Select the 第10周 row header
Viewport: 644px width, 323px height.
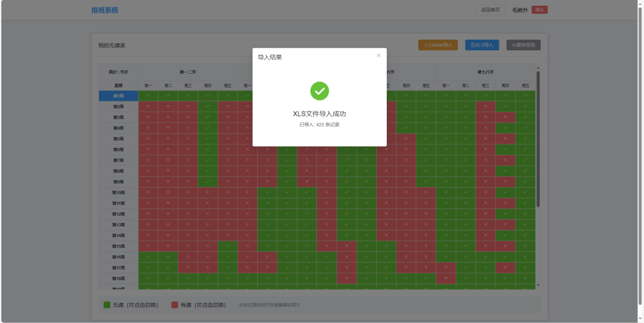[118, 193]
